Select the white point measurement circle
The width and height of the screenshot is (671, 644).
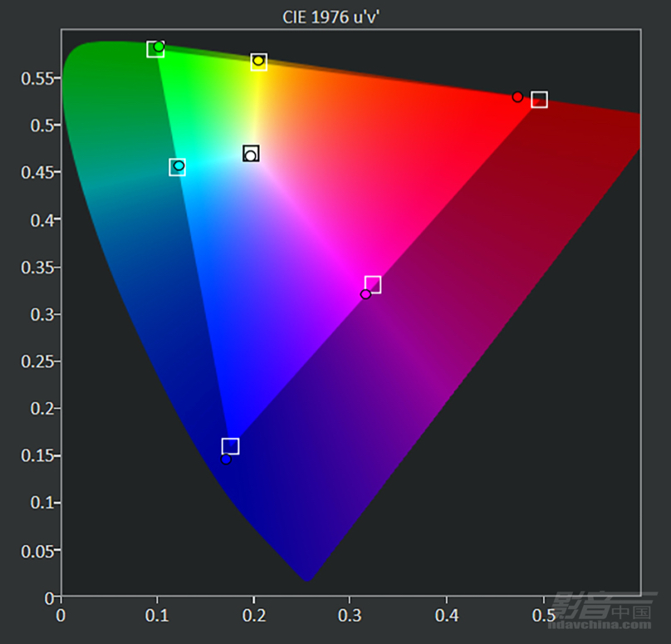click(251, 156)
